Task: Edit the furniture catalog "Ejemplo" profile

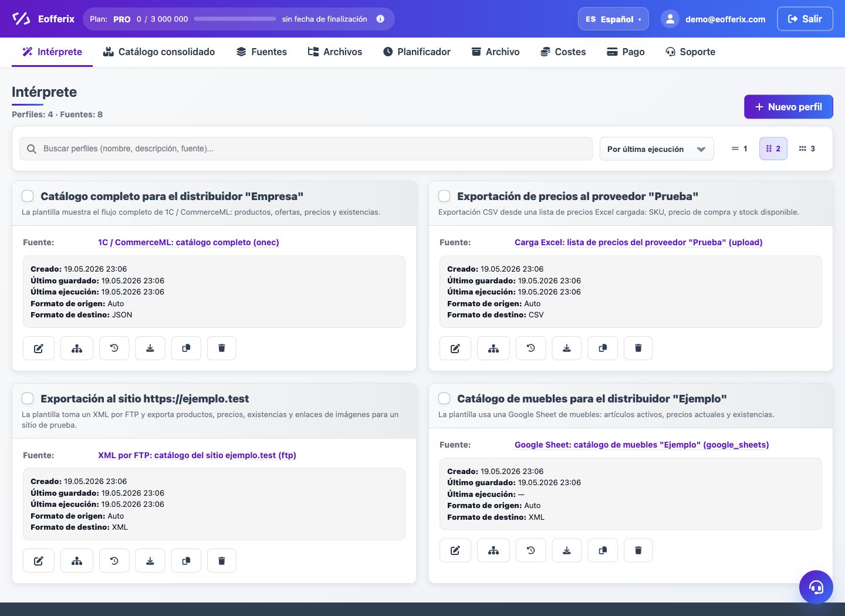Action: [x=455, y=550]
